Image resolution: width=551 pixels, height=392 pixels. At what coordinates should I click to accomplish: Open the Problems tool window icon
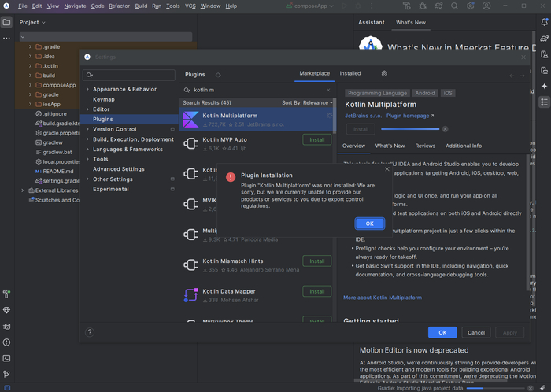[6, 342]
